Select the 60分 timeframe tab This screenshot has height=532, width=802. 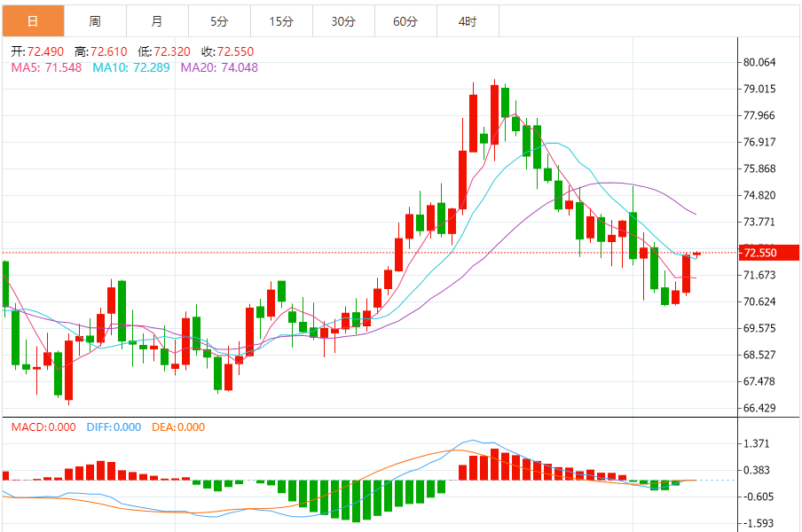(405, 21)
